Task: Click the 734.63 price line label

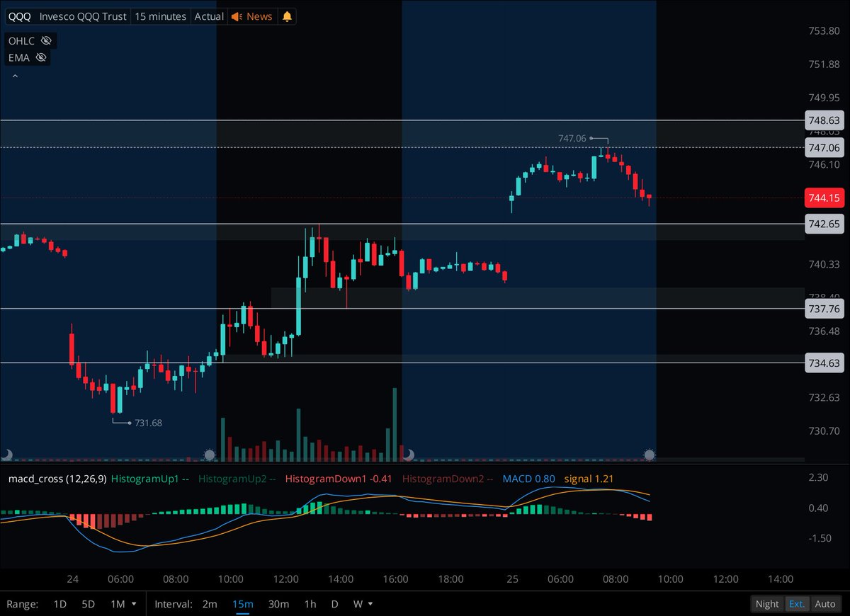Action: [823, 363]
